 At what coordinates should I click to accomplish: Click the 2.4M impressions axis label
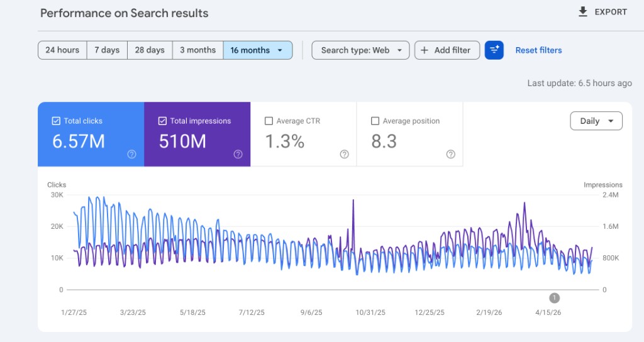[x=610, y=195]
